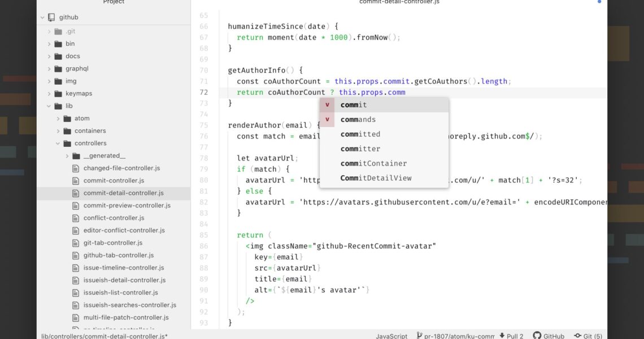Image resolution: width=644 pixels, height=339 pixels.
Task: Click the GitHub octocat icon in status bar
Action: 537,336
